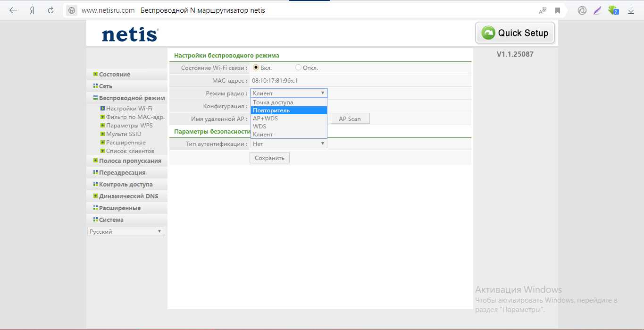Choose AP+WDS option in the list
The width and height of the screenshot is (644, 330).
point(289,118)
